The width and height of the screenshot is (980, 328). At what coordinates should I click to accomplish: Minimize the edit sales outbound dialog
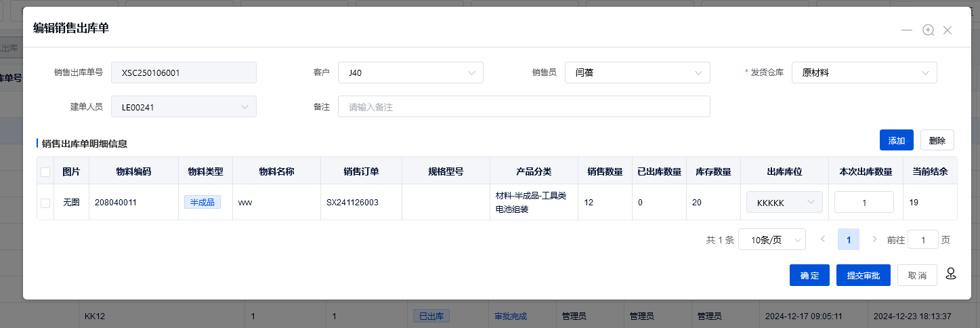pyautogui.click(x=907, y=30)
